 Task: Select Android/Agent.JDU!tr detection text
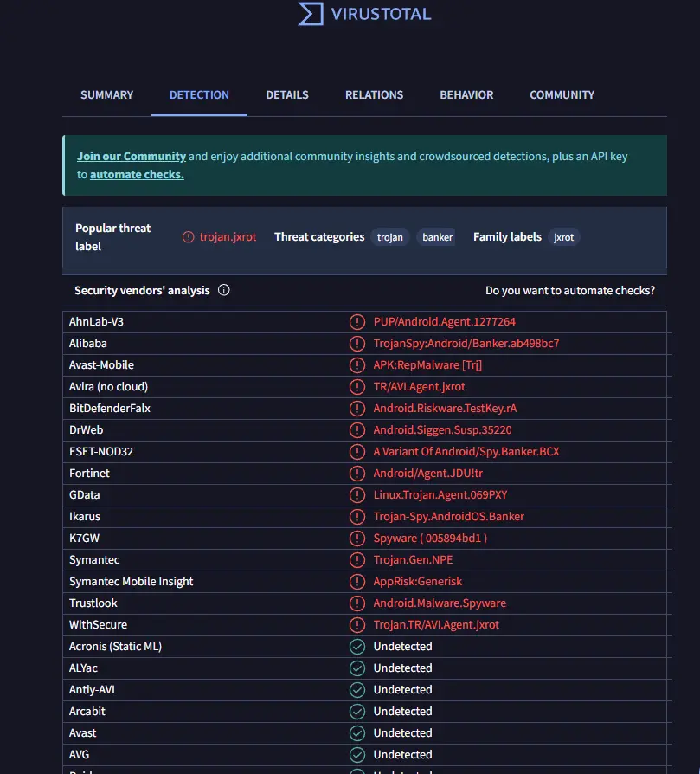click(427, 474)
